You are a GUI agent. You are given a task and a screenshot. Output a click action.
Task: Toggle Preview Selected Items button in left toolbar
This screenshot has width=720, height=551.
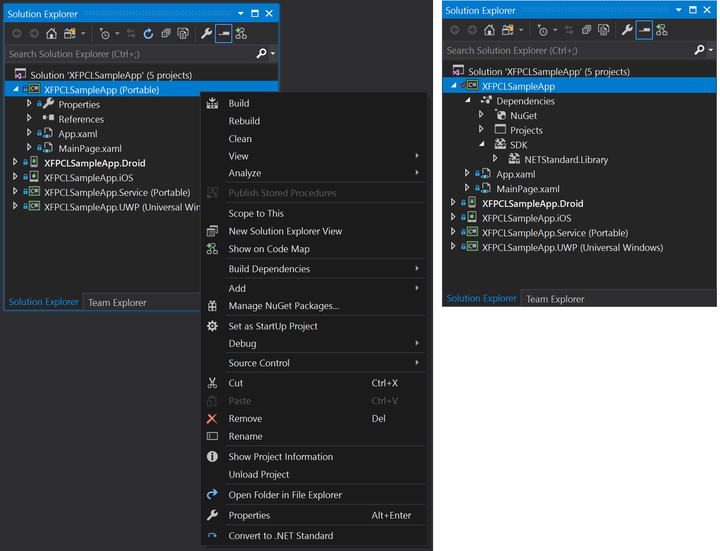click(223, 33)
